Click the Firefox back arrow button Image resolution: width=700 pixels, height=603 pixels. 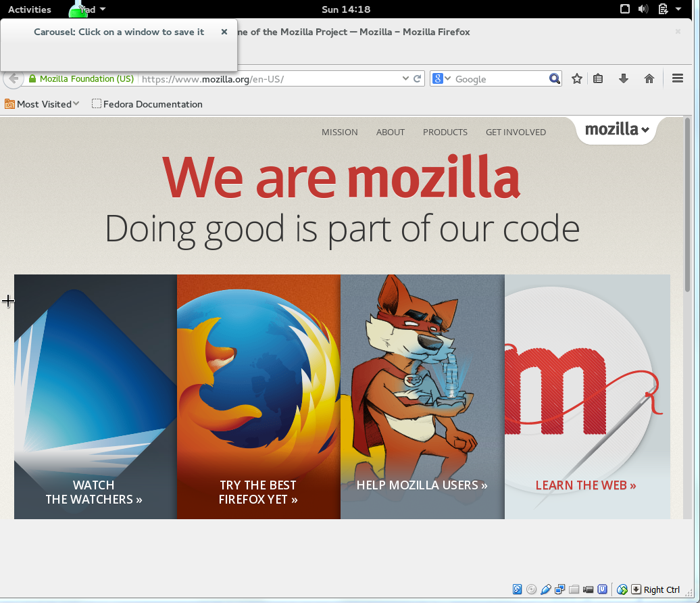[x=14, y=79]
